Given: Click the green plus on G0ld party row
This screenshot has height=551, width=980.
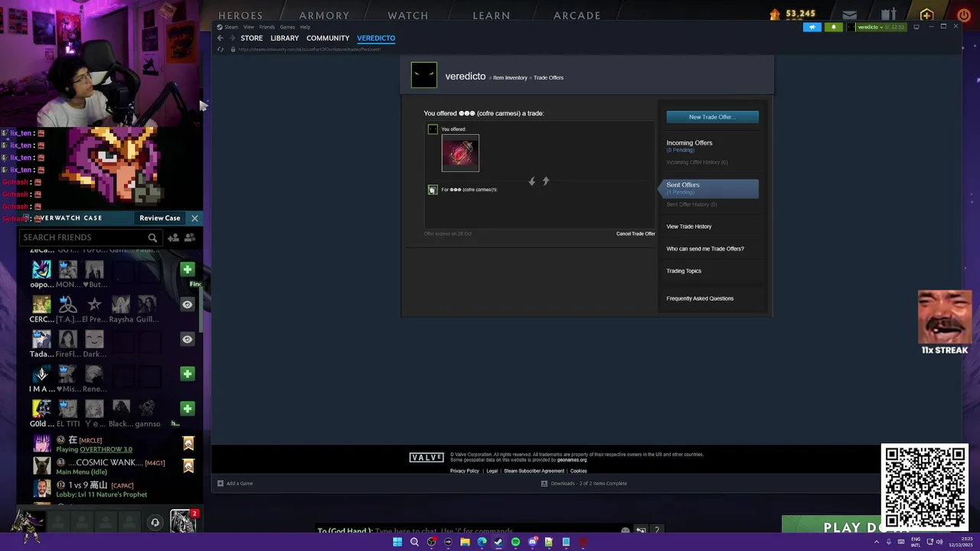Looking at the screenshot, I should pyautogui.click(x=187, y=409).
